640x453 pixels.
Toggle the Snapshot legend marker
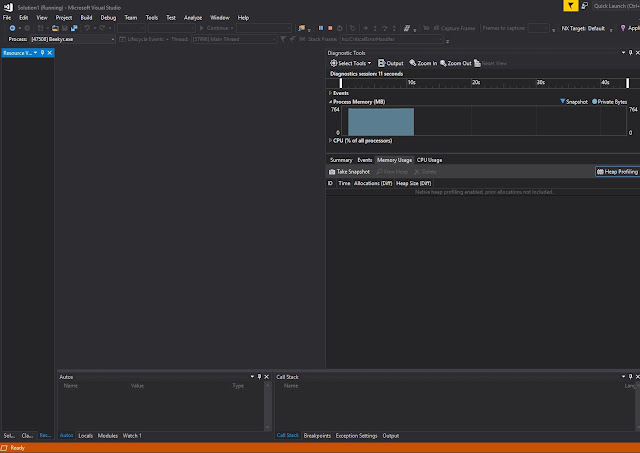click(x=562, y=102)
